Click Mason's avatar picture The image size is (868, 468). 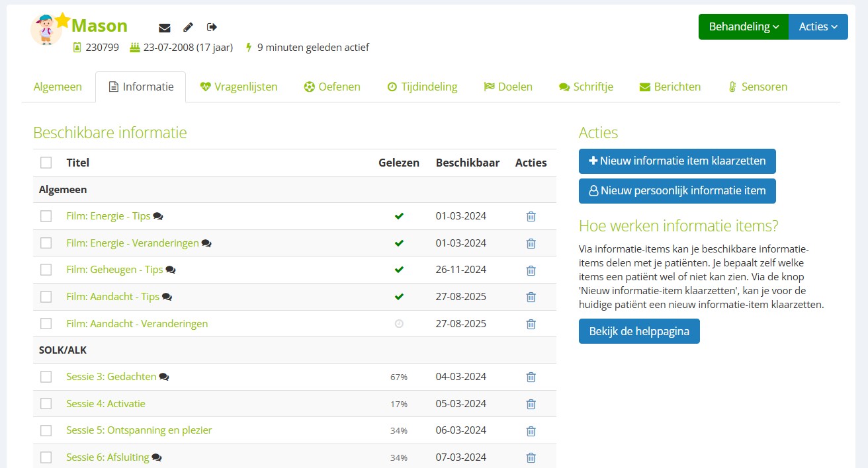[x=46, y=30]
